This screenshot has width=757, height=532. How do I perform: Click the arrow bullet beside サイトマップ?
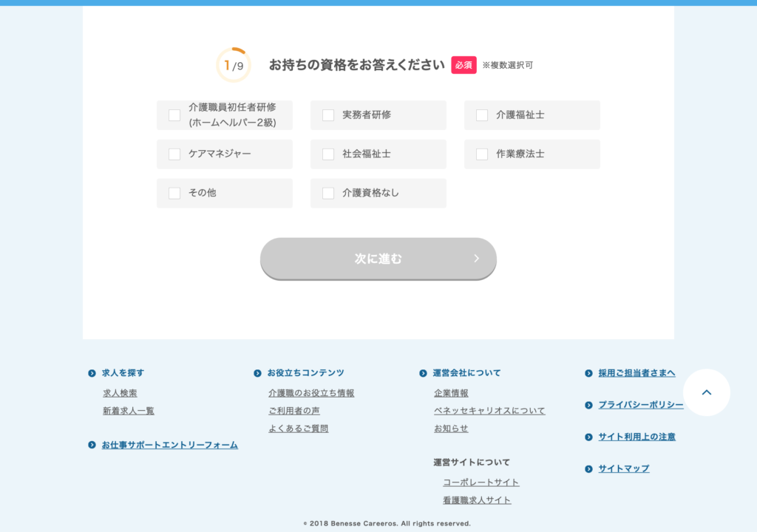click(x=588, y=468)
